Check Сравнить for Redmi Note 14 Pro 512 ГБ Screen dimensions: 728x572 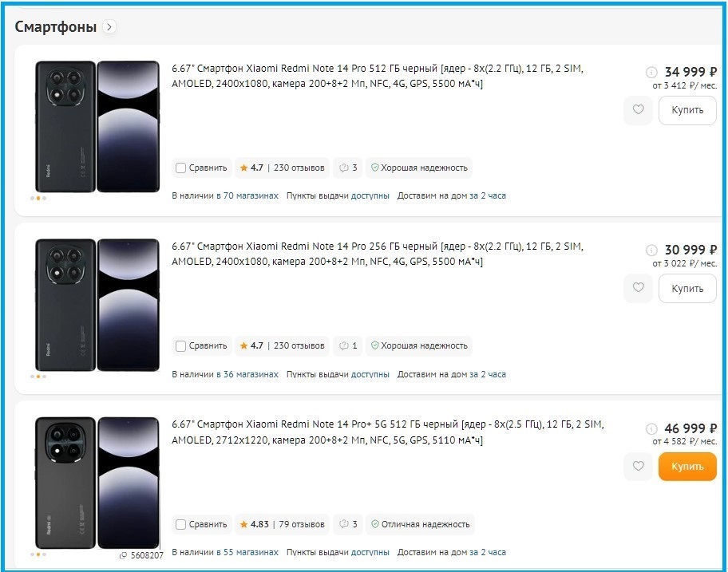click(181, 168)
